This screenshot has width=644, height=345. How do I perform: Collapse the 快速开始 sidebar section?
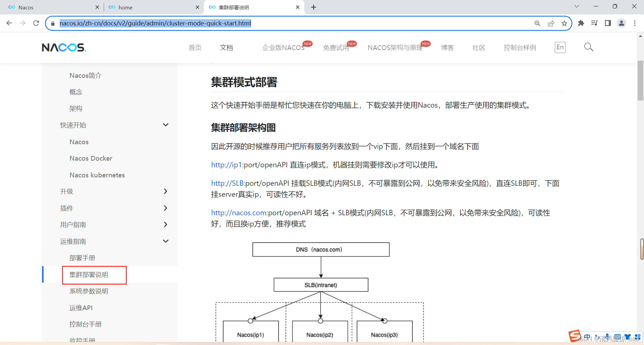[165, 125]
